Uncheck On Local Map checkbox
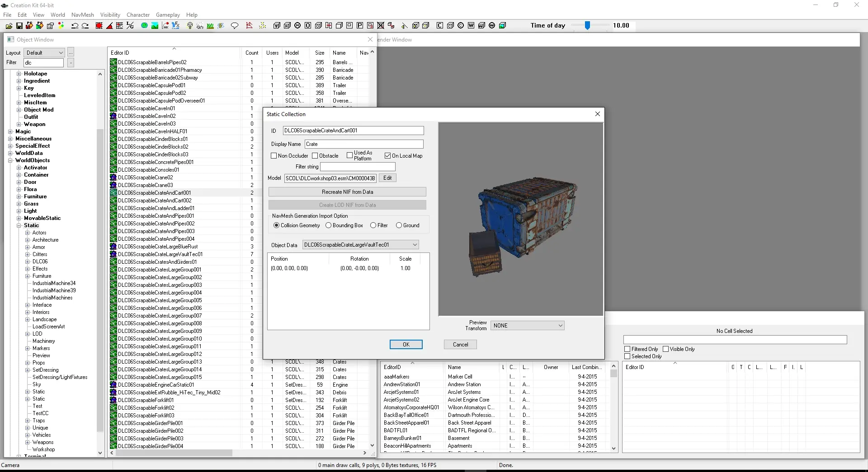The height and width of the screenshot is (472, 868). click(387, 156)
